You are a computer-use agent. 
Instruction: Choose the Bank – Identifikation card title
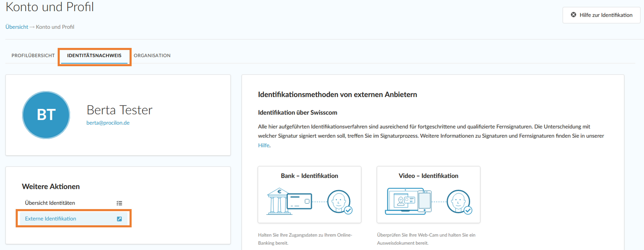[309, 176]
